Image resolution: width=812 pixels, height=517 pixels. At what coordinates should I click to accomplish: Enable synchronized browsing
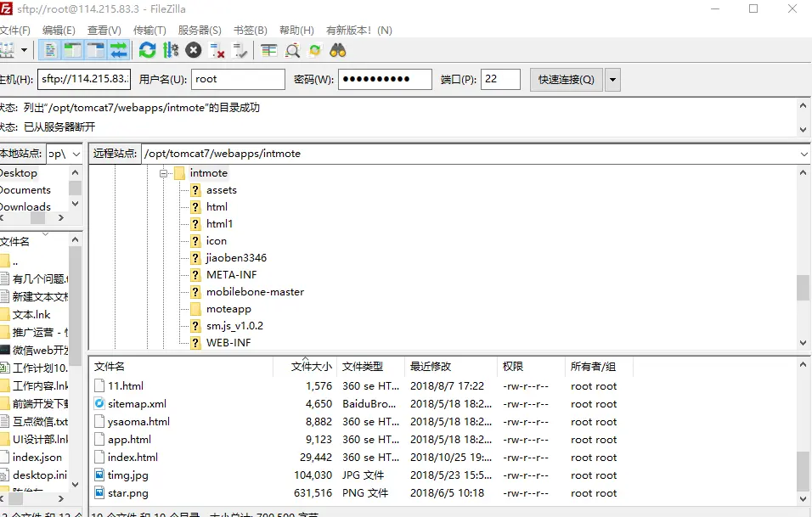tap(315, 50)
